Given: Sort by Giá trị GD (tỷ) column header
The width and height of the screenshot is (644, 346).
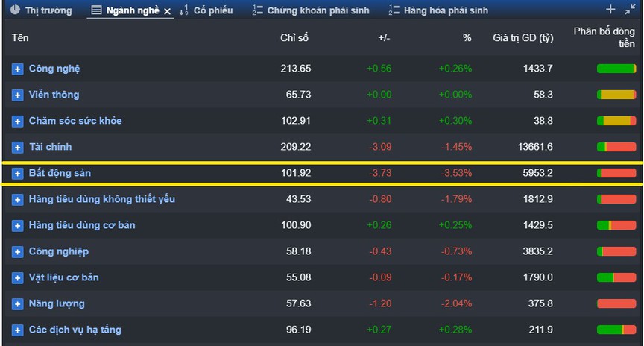Looking at the screenshot, I should 523,37.
